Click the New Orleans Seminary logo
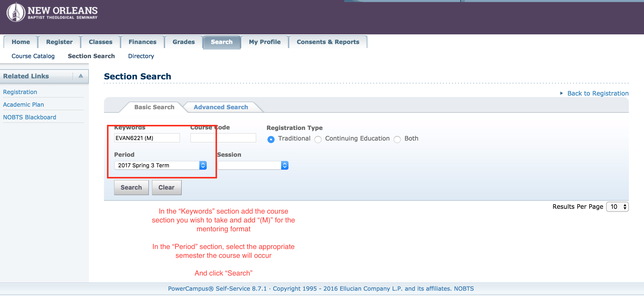Image resolution: width=644 pixels, height=297 pixels. coord(52,13)
